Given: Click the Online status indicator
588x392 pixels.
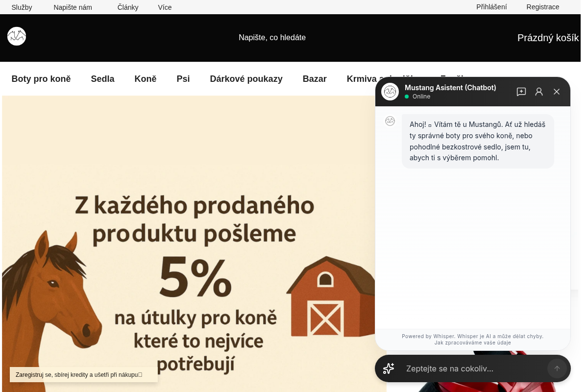Looking at the screenshot, I should tap(417, 97).
